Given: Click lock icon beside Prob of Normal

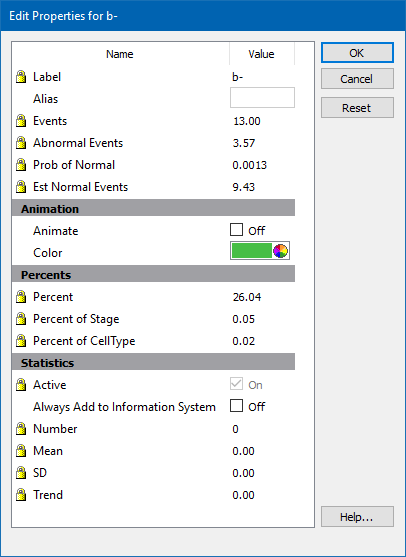Looking at the screenshot, I should coord(21,165).
